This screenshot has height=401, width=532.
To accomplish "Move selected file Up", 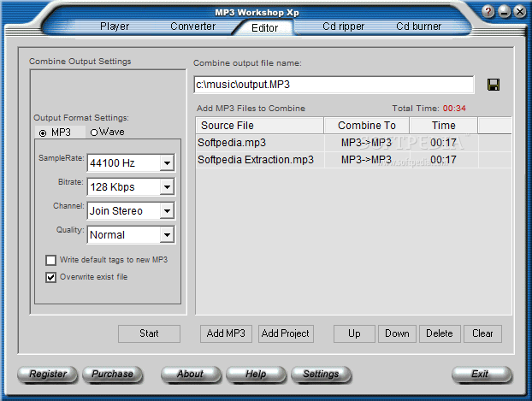I will click(354, 333).
